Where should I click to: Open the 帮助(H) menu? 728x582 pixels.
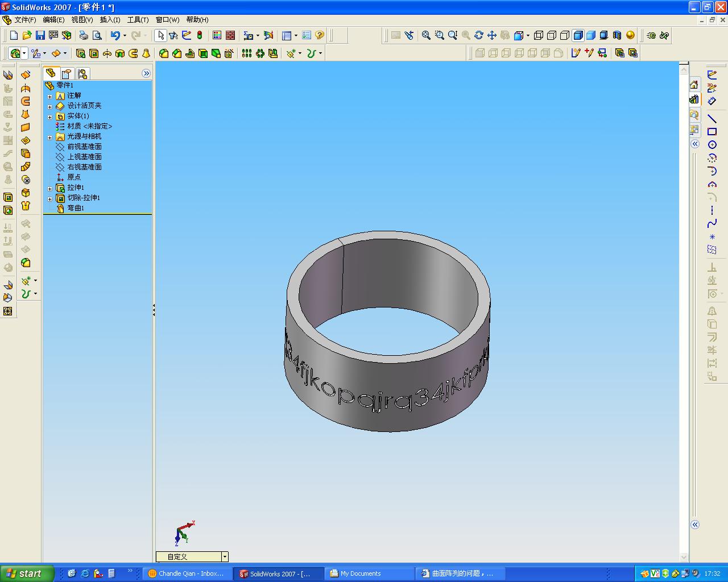tap(197, 20)
